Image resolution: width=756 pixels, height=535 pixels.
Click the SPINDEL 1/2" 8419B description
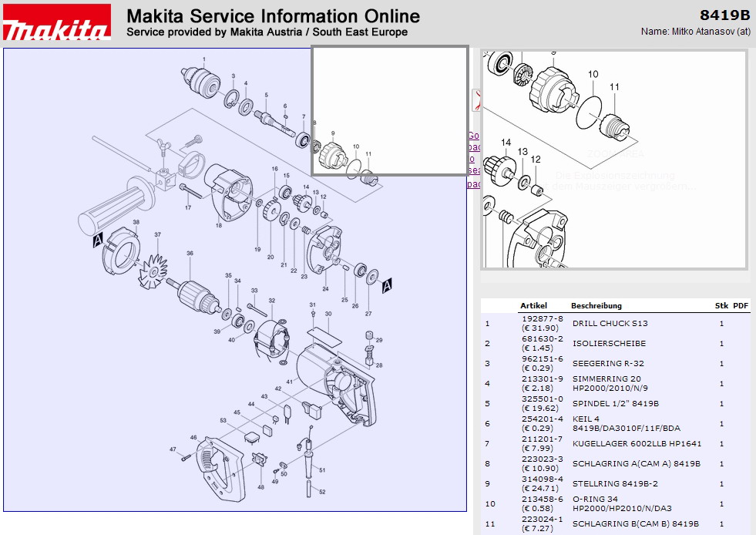pyautogui.click(x=615, y=404)
